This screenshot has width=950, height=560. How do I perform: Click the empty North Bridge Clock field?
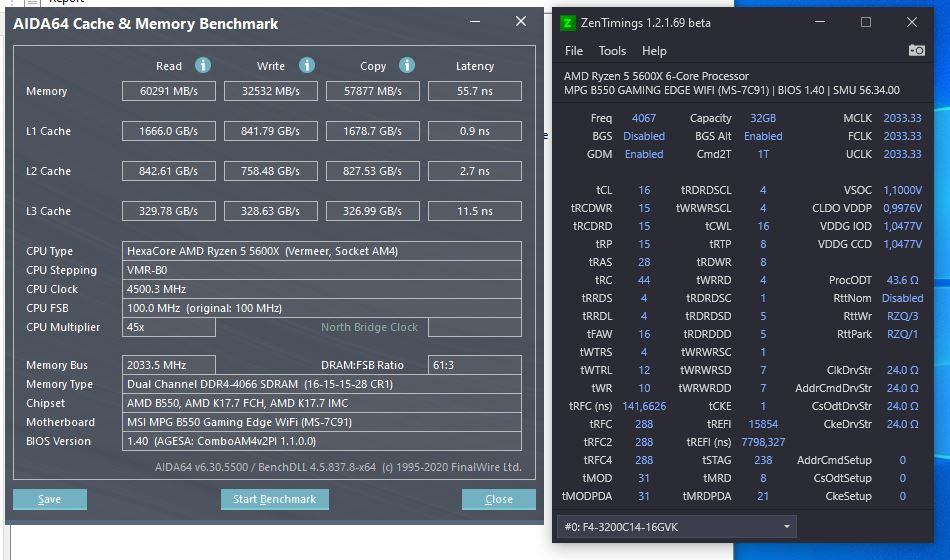pos(474,327)
